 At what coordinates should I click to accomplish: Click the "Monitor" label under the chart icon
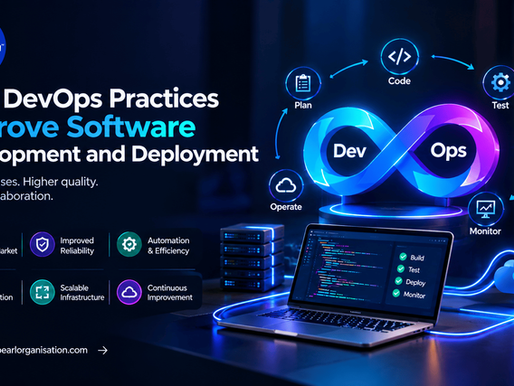pyautogui.click(x=485, y=231)
